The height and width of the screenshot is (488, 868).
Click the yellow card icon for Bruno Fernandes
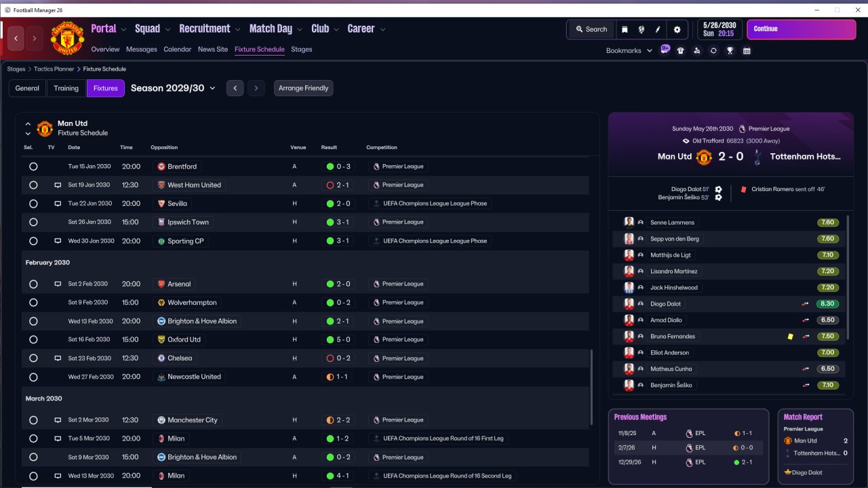tap(790, 336)
